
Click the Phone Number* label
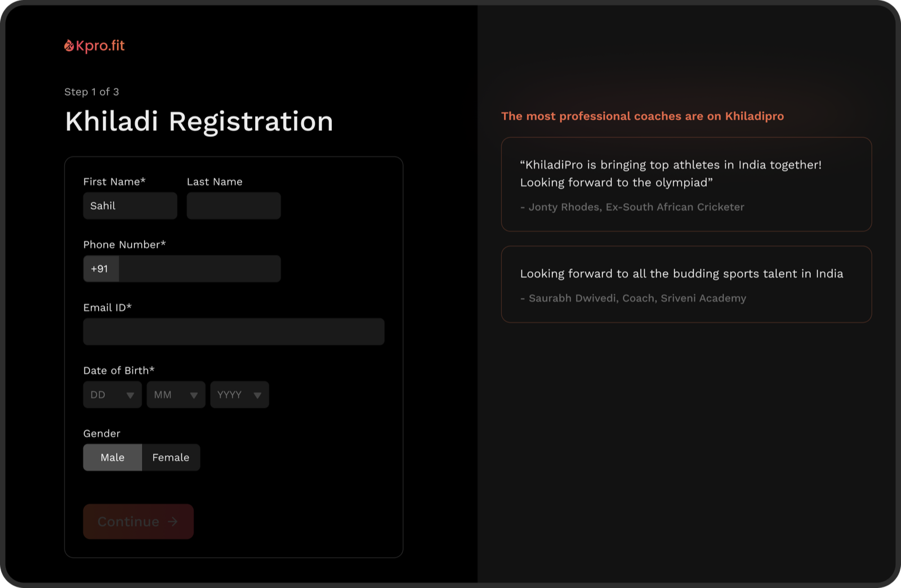(124, 245)
